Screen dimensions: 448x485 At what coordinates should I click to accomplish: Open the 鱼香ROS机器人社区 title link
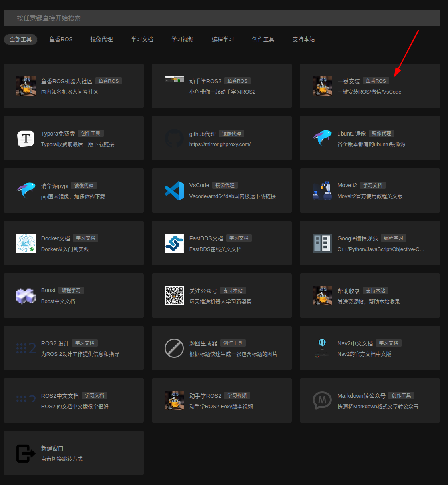pos(67,81)
